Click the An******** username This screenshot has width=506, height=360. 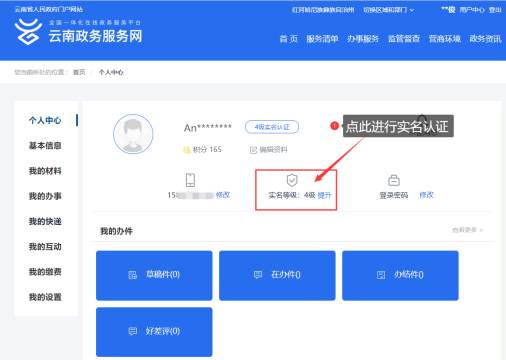point(208,128)
